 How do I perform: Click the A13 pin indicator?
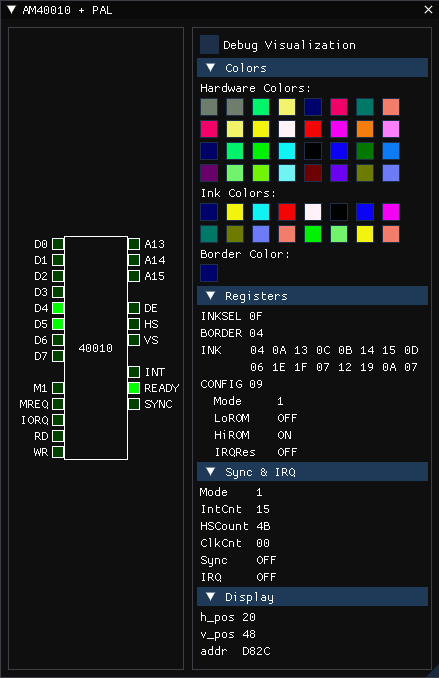(134, 244)
